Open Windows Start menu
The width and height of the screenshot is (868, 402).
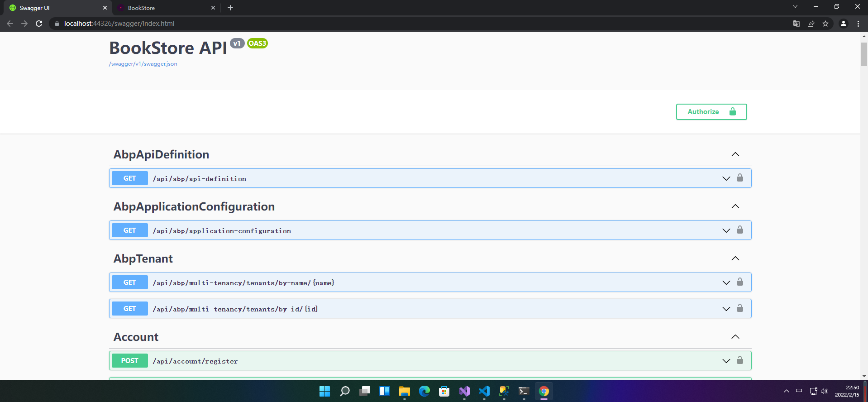point(325,391)
